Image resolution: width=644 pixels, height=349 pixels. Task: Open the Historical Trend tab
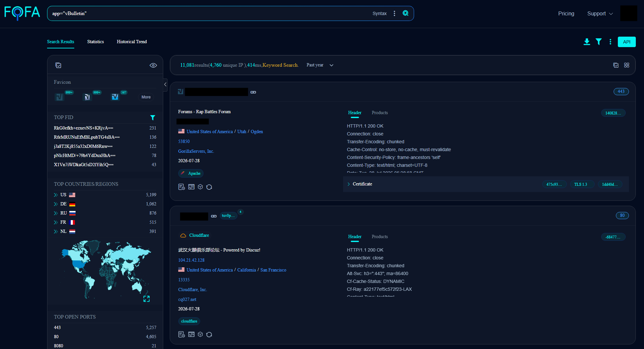click(x=132, y=42)
